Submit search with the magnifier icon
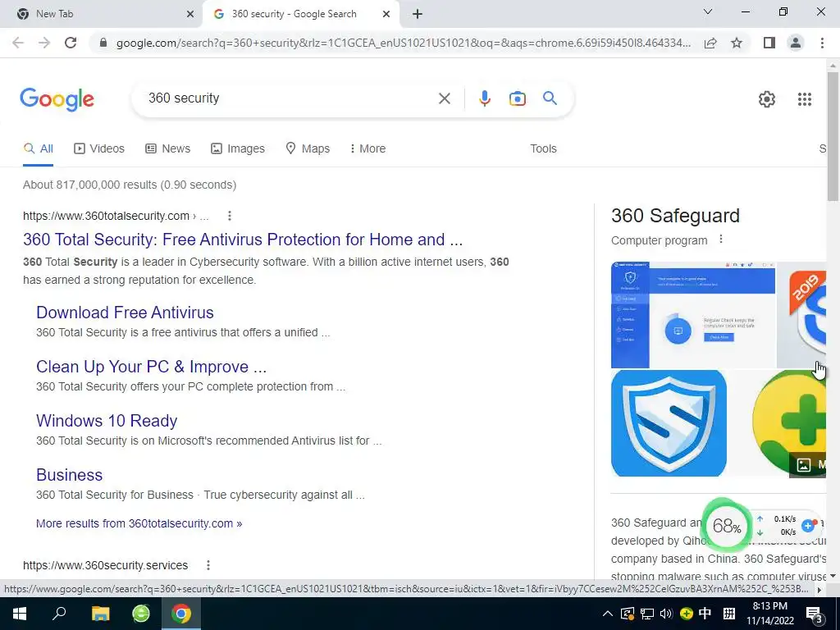 [x=550, y=98]
